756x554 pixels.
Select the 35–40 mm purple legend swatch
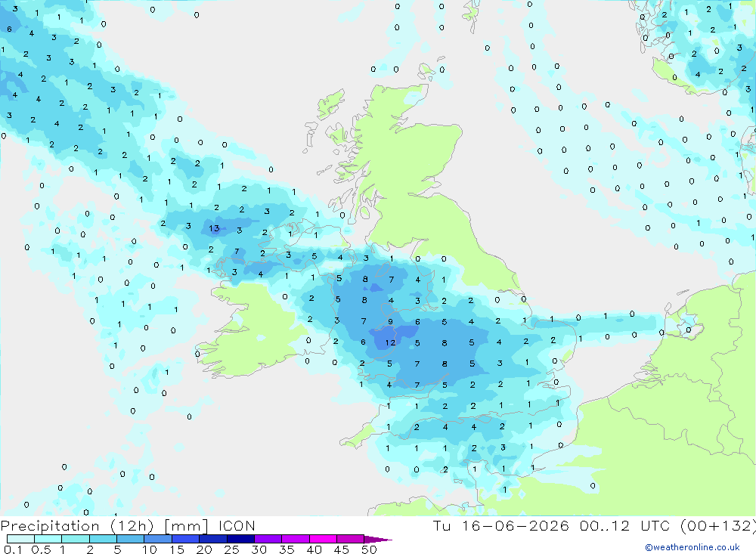point(295,539)
